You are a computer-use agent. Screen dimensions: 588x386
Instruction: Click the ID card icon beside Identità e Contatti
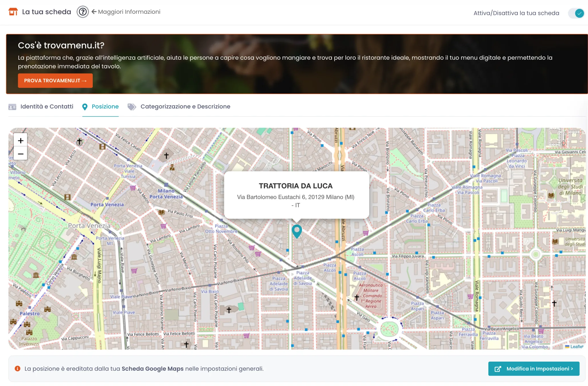12,107
